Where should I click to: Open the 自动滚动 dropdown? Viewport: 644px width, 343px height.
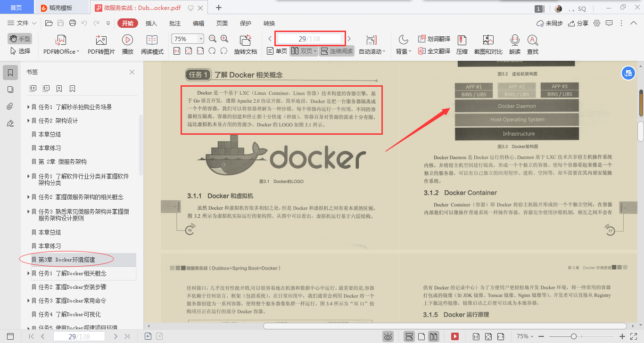(x=372, y=51)
